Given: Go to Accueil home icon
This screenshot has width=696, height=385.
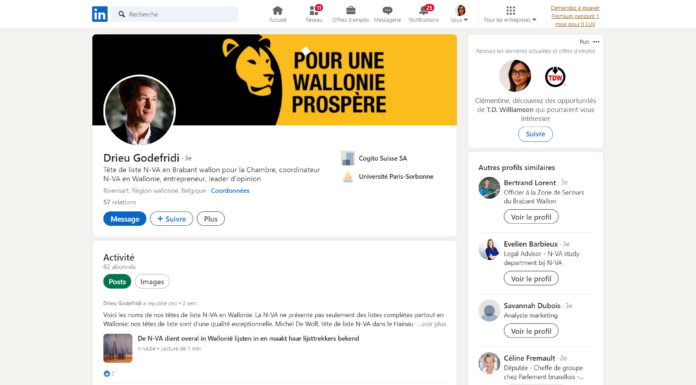Looking at the screenshot, I should tap(277, 10).
